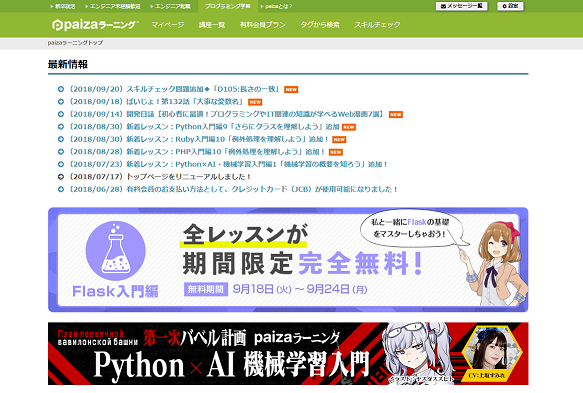Switch to プログラミング学習 top tab
The width and height of the screenshot is (583, 393).
[x=228, y=6]
